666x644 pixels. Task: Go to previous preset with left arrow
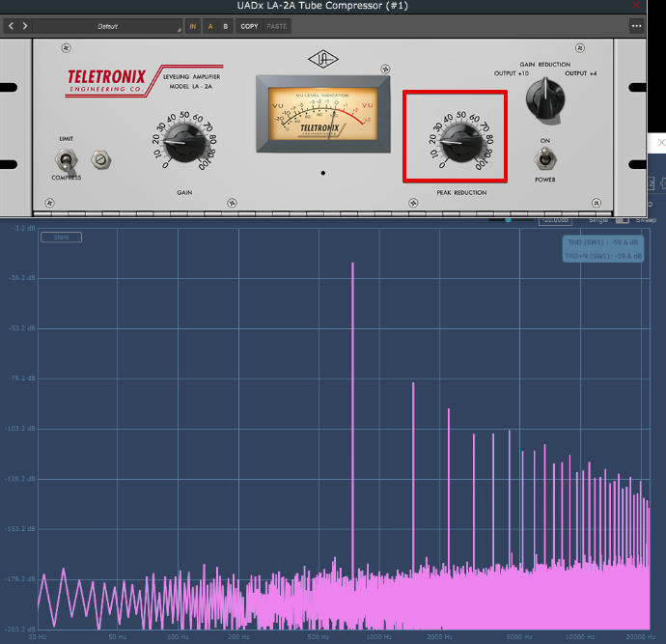(x=11, y=26)
